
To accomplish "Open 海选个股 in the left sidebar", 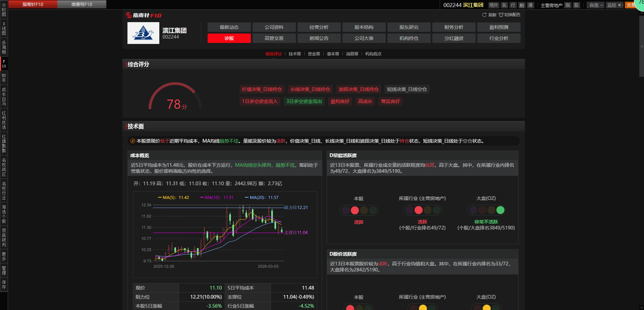I will tap(4, 214).
